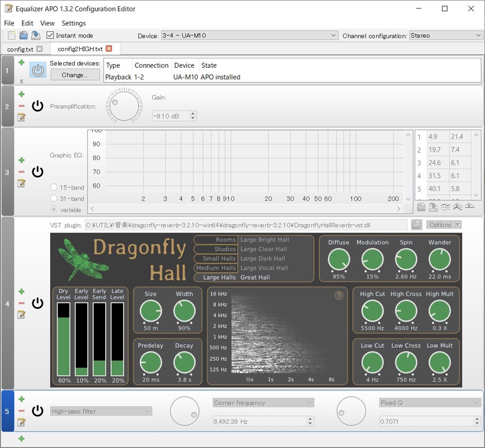This screenshot has height=448, width=485.
Task: Toggle High-pass filter power button
Action: [38, 411]
